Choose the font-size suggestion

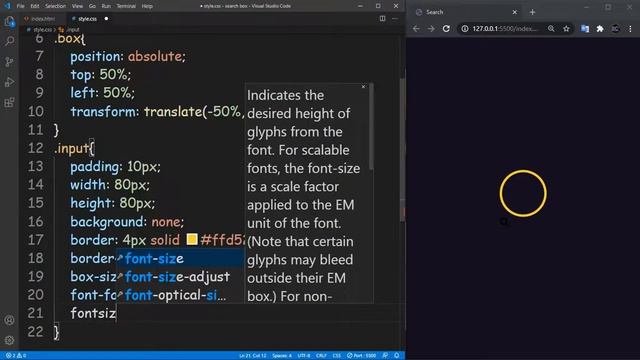click(180, 259)
